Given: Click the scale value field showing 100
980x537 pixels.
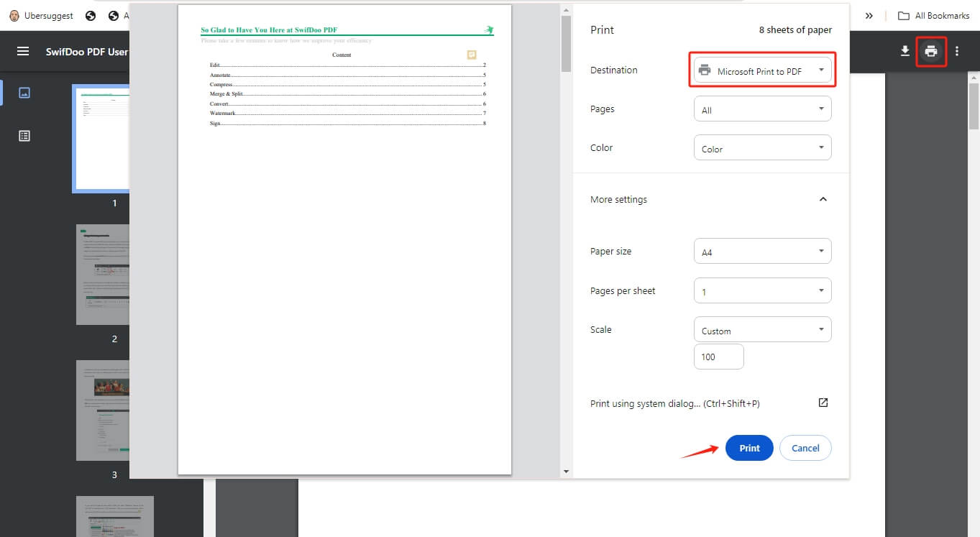Looking at the screenshot, I should point(719,357).
